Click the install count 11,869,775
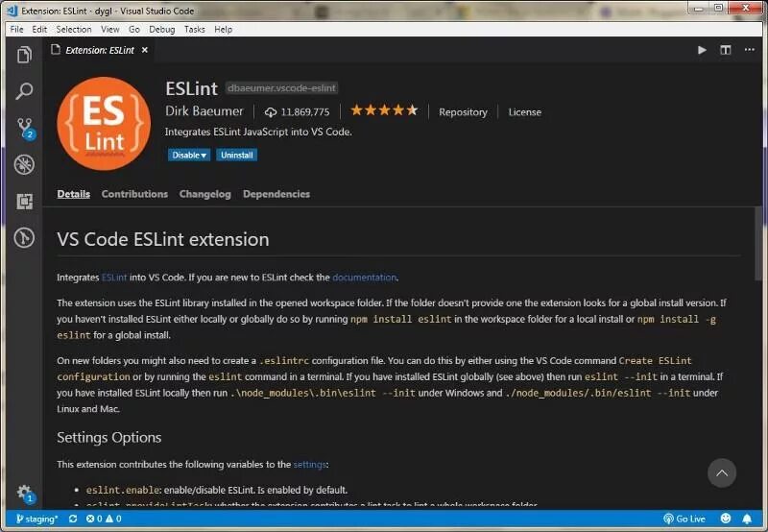The height and width of the screenshot is (532, 768). coord(298,112)
